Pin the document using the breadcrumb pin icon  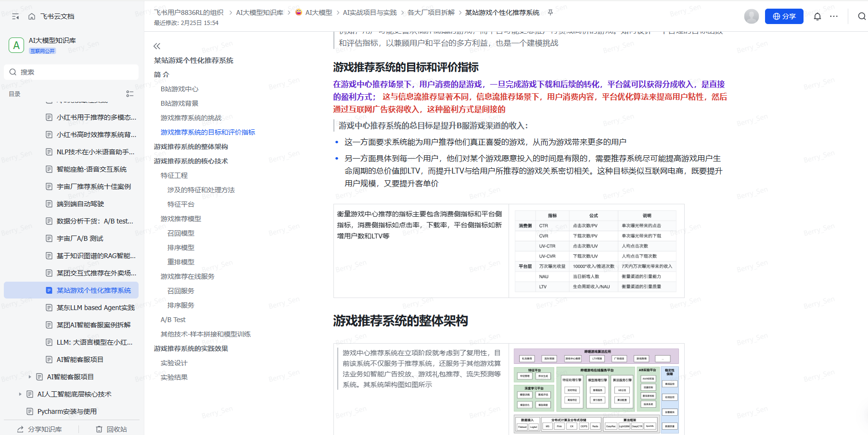[550, 12]
